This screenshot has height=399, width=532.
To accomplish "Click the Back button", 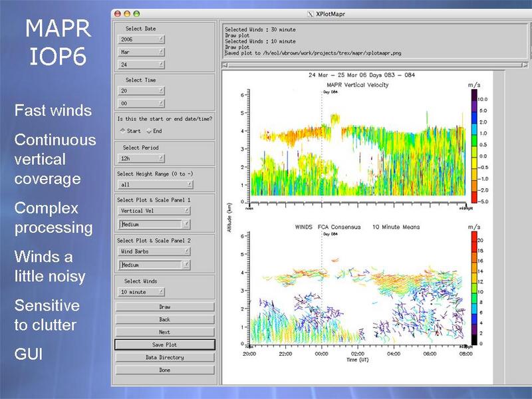I will tap(164, 320).
